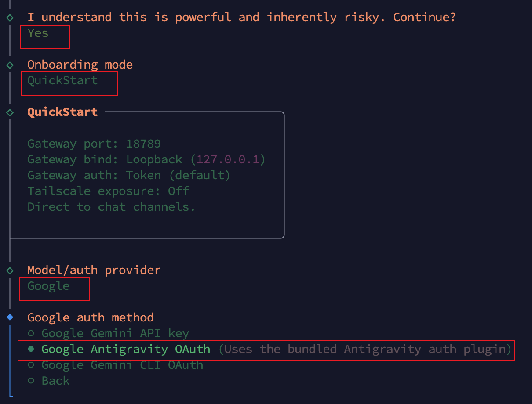The image size is (532, 404).
Task: Select the Google Gemini API key option
Action: [115, 333]
